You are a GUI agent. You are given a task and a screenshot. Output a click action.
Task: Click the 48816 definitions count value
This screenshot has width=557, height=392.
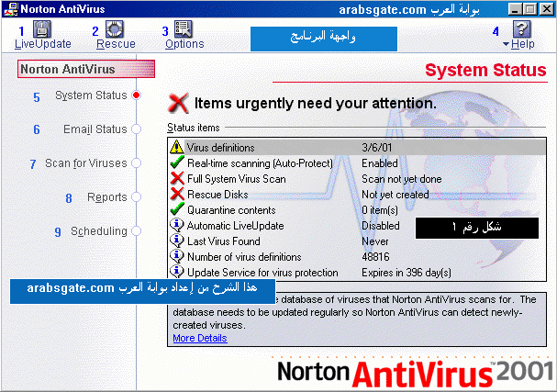tap(375, 257)
